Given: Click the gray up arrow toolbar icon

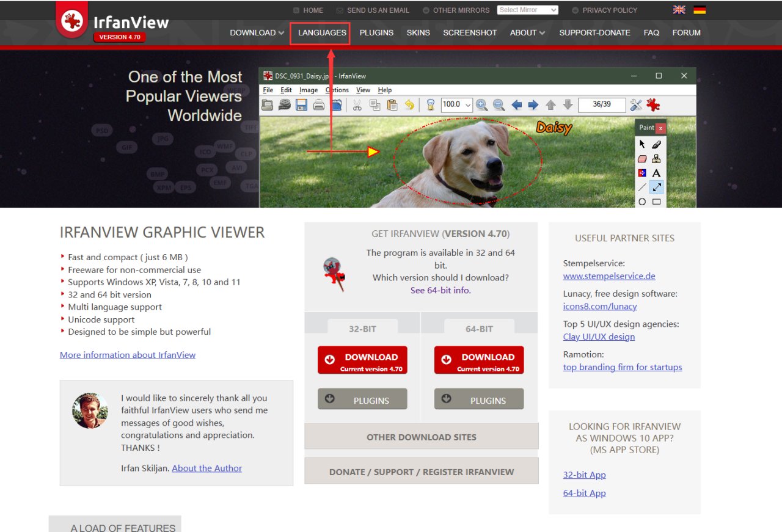Looking at the screenshot, I should 550,104.
